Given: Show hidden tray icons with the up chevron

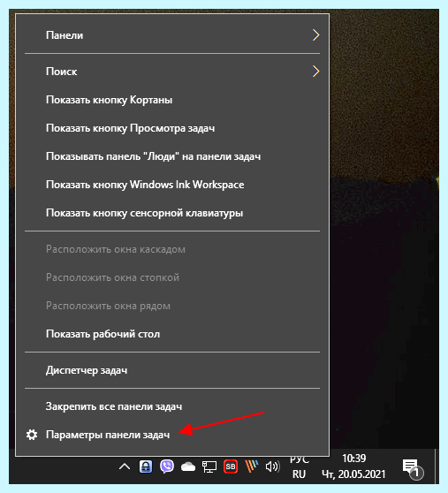Looking at the screenshot, I should [125, 466].
